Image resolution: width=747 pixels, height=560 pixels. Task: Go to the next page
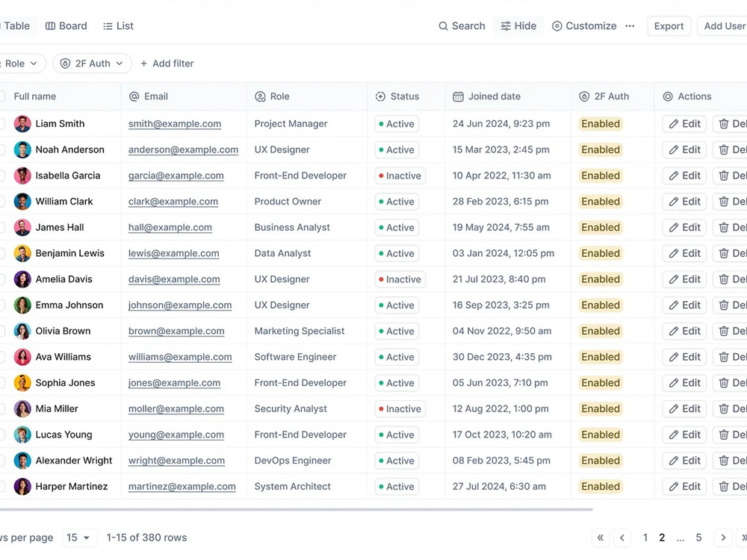coord(723,538)
